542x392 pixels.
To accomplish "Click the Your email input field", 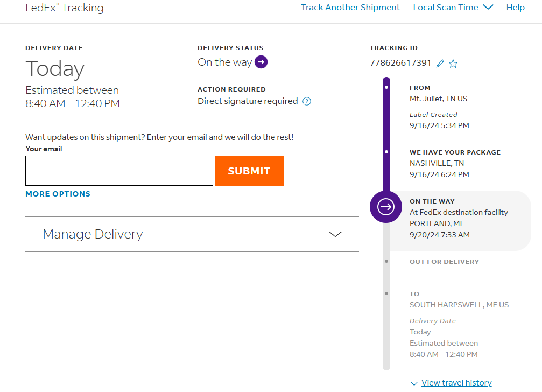I will click(x=119, y=171).
